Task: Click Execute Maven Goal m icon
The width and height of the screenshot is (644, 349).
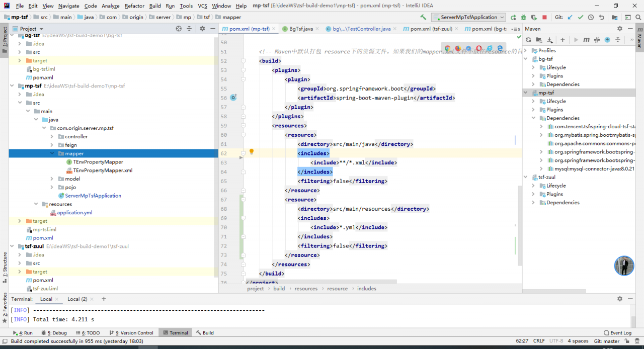Action: [586, 40]
